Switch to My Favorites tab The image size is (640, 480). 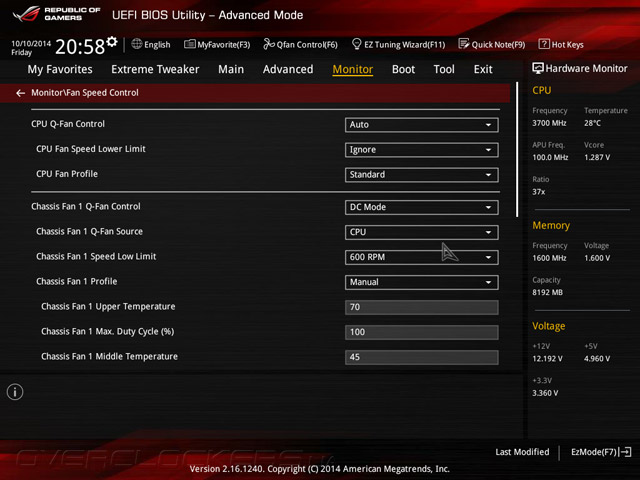60,69
